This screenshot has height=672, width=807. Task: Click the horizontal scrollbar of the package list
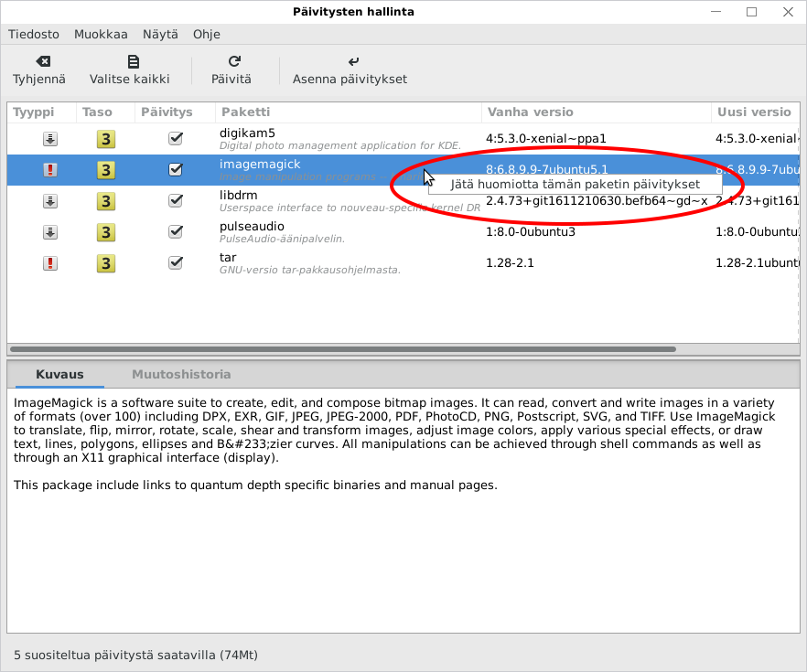point(343,349)
